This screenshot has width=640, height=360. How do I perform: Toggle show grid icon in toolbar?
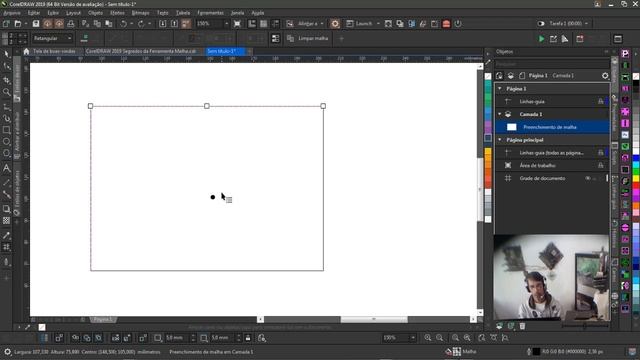[264, 24]
